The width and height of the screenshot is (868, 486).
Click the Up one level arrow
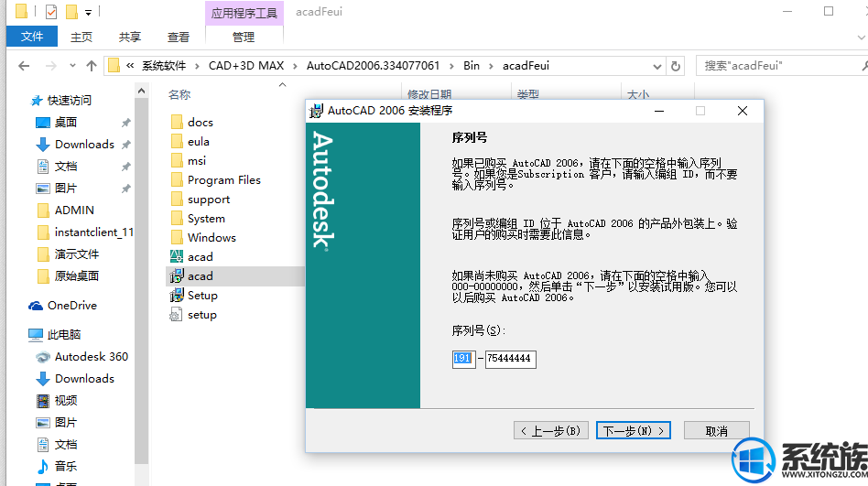tap(92, 66)
